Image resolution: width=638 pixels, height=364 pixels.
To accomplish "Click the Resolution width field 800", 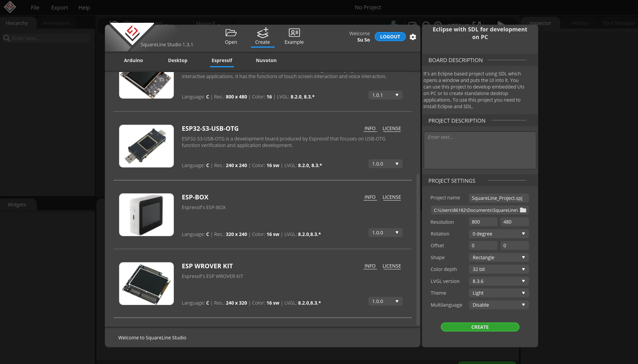I will pos(483,222).
